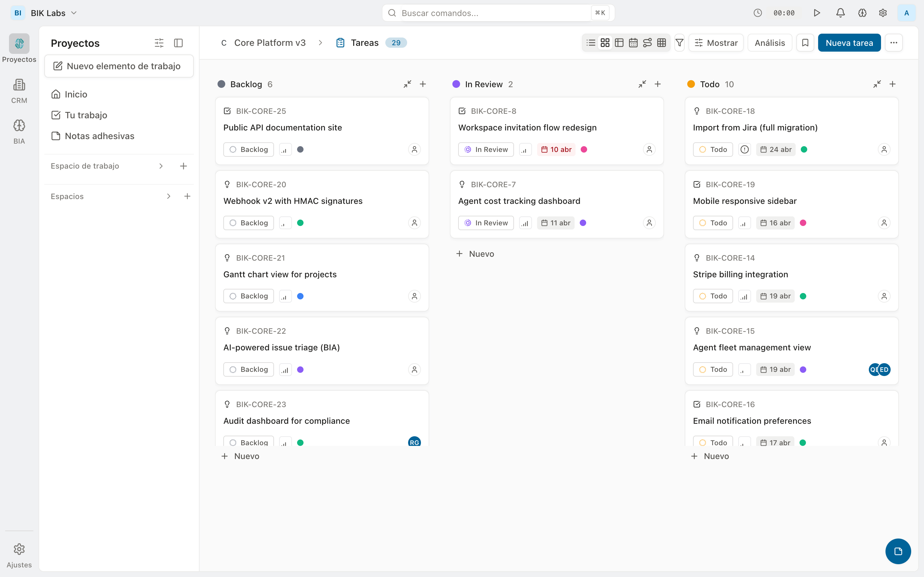Toggle the sidebar panel collapse icon
Screen dimensions: 924x577
(178, 43)
